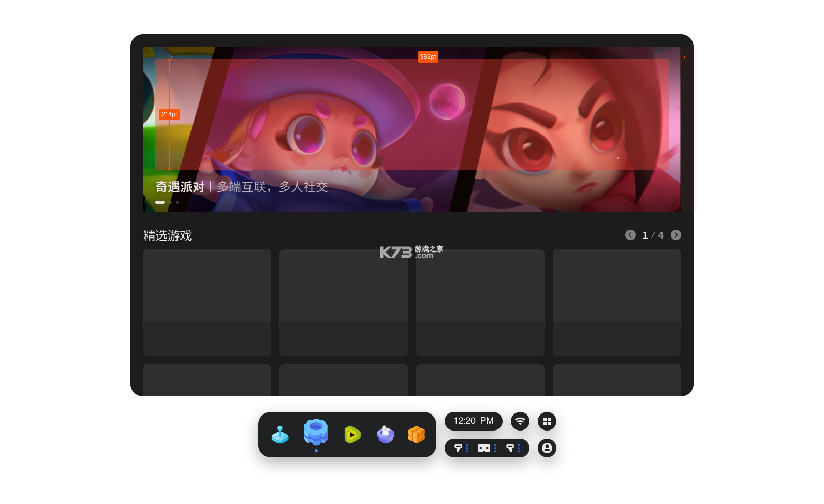Select the active first banner indicator pill
Screen dimensions: 824x504
[160, 202]
